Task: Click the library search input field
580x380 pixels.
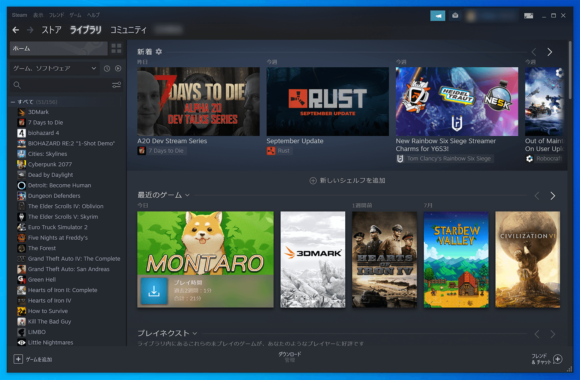Action: 61,85
